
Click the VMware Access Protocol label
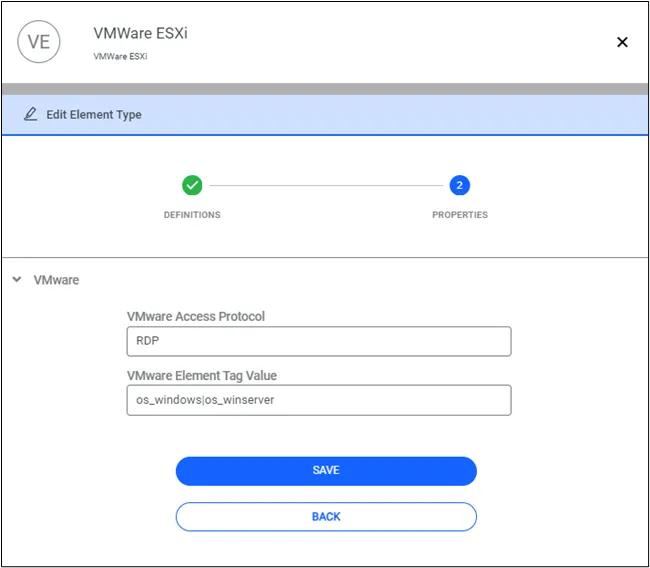(x=196, y=316)
